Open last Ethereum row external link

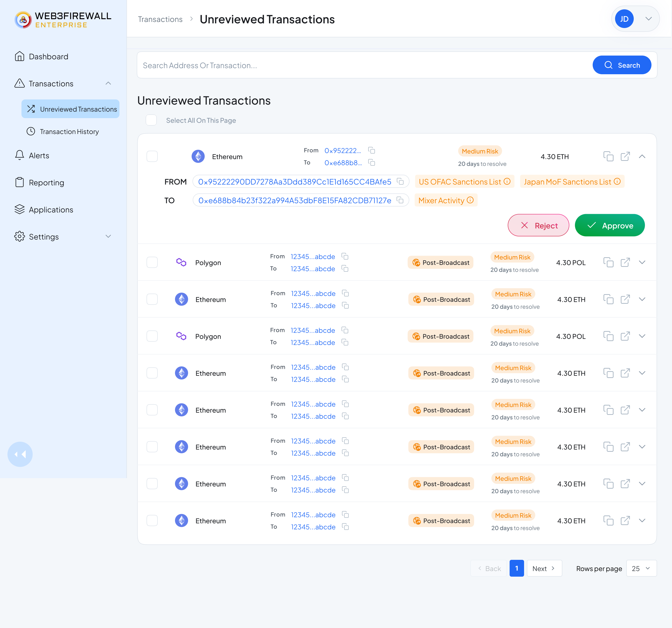tap(625, 520)
